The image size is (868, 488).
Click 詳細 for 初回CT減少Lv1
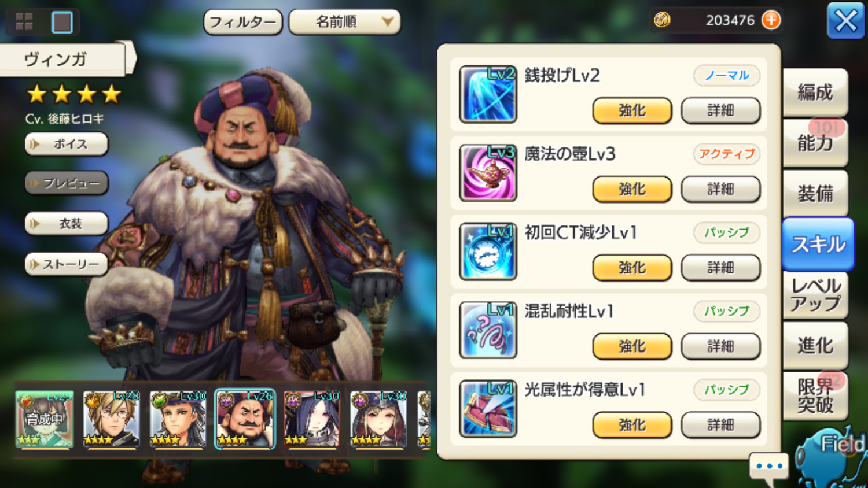[720, 268]
